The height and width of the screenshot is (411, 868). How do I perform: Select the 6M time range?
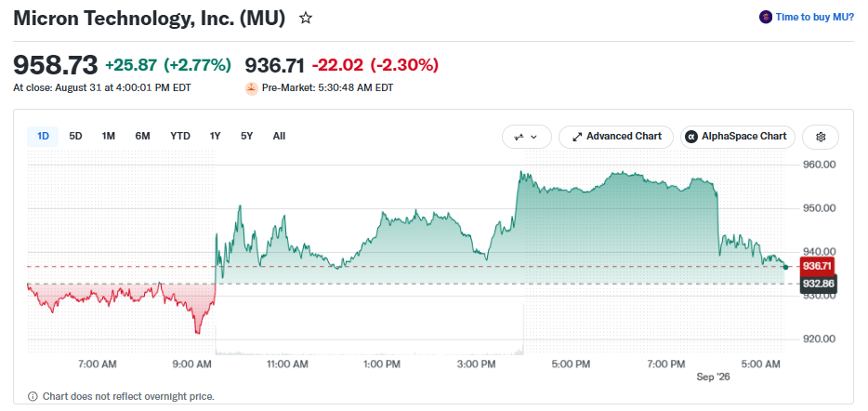143,137
